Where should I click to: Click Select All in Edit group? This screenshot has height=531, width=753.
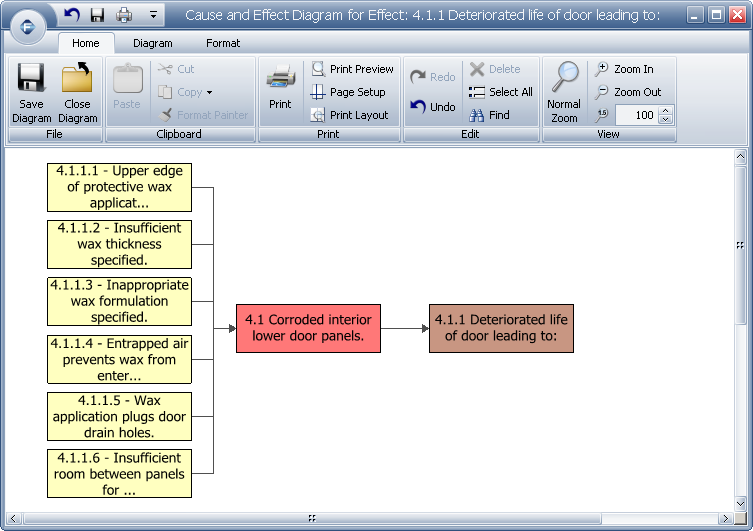click(x=500, y=92)
